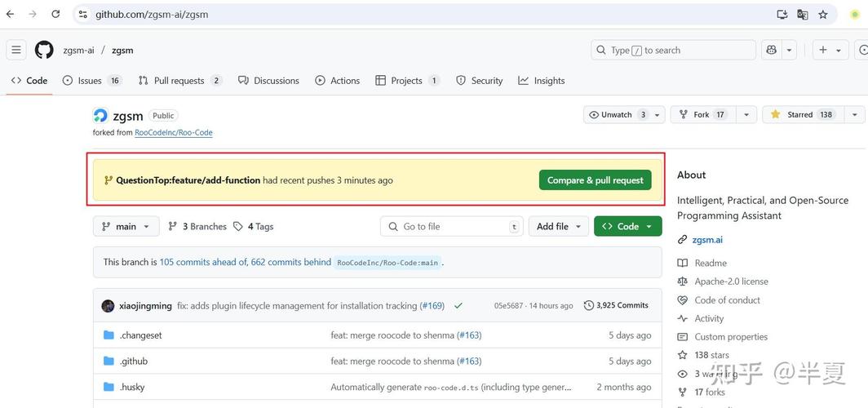Click the .github folder icon
Image resolution: width=868 pixels, height=408 pixels.
coord(108,361)
